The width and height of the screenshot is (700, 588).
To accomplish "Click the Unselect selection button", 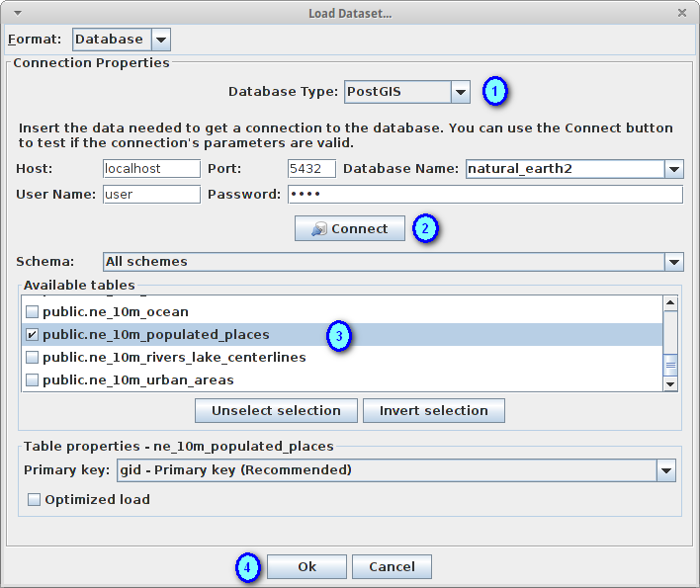I will [276, 410].
